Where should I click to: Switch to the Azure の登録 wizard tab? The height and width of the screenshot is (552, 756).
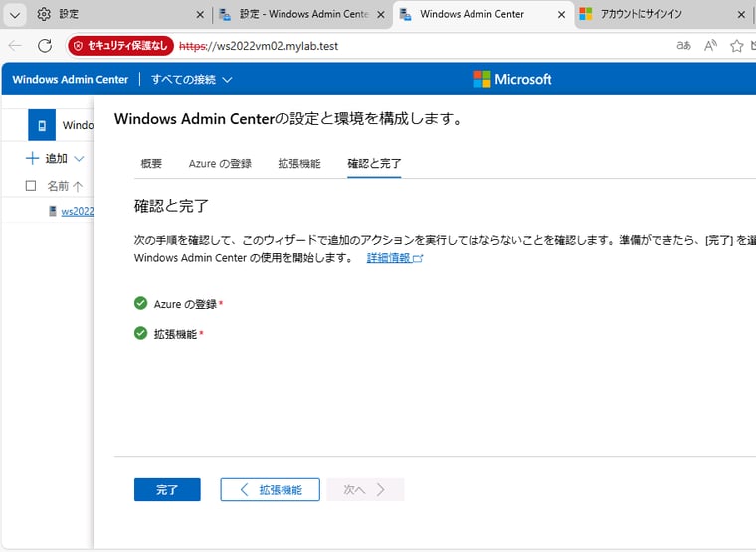click(x=220, y=164)
